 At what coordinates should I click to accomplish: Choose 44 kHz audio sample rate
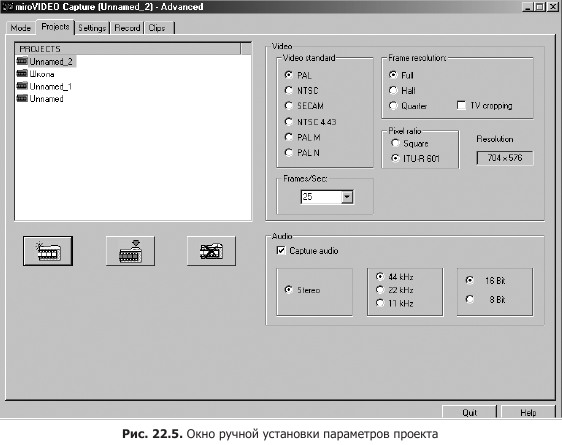pos(380,276)
